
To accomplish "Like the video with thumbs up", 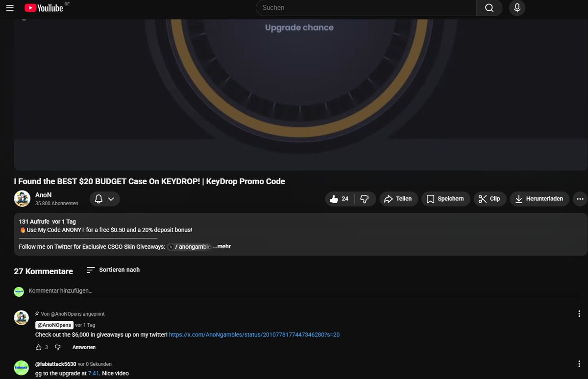I will pos(341,199).
